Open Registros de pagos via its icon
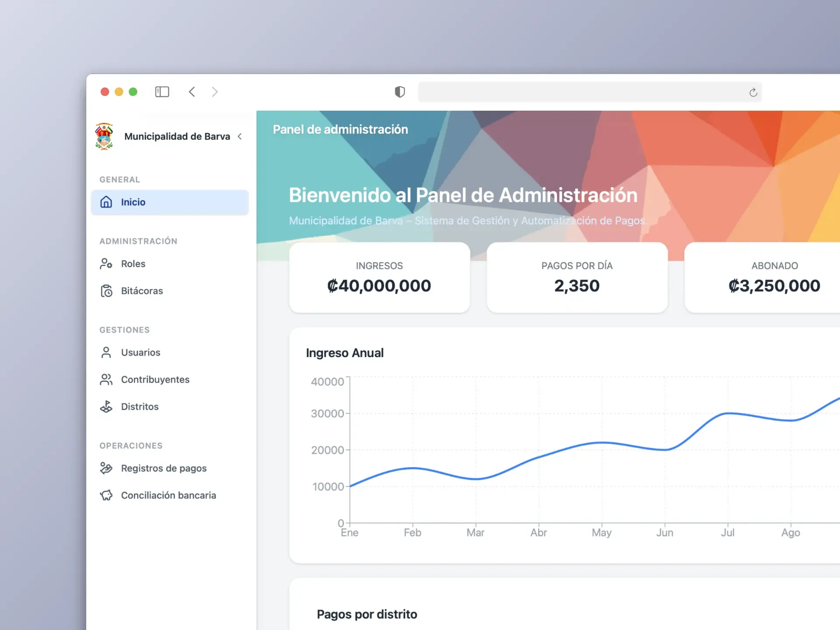This screenshot has width=840, height=630. click(x=106, y=468)
